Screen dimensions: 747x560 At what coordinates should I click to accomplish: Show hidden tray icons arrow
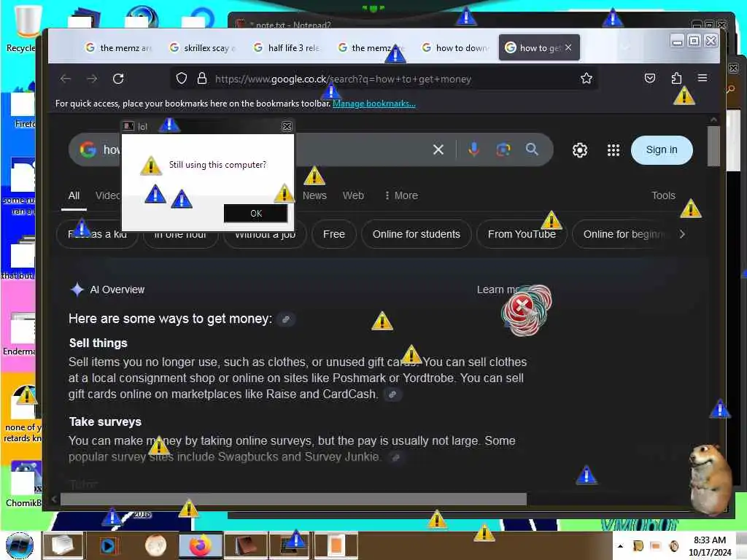click(x=620, y=546)
